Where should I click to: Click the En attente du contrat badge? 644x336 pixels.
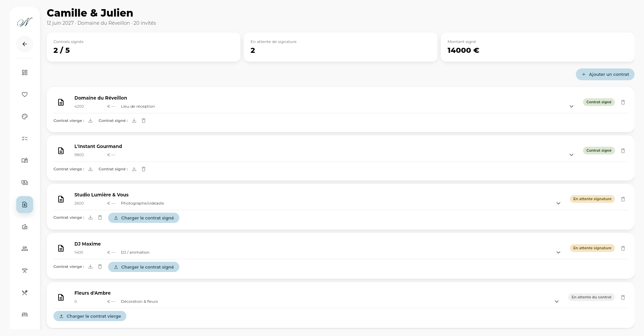[592, 297]
